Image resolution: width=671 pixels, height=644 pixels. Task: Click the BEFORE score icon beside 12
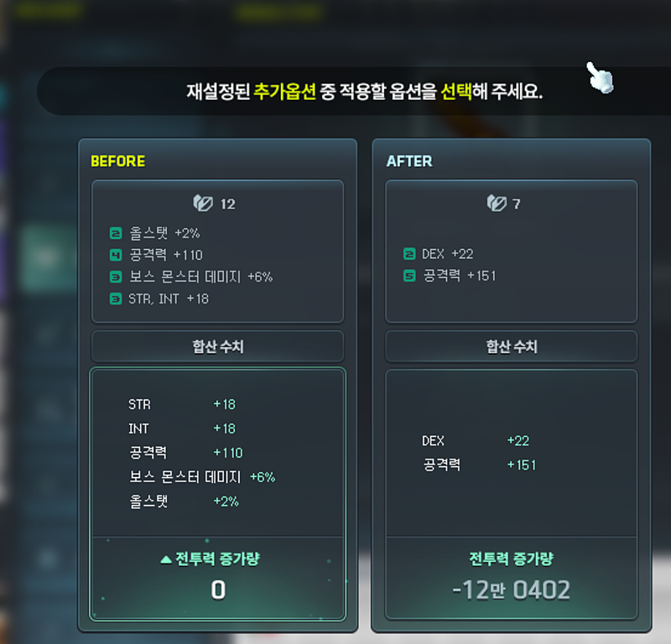tap(203, 203)
